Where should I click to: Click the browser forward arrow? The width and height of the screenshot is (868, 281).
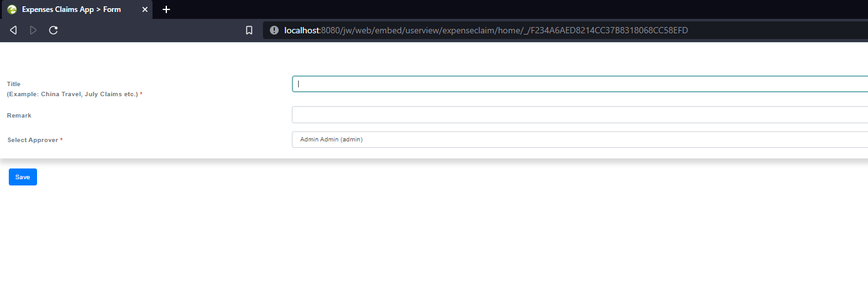33,30
